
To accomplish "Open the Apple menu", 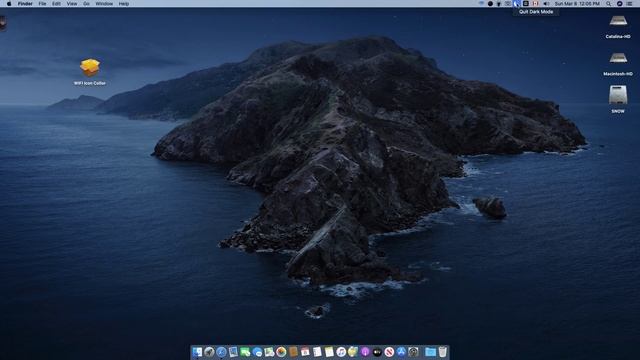I will (9, 4).
